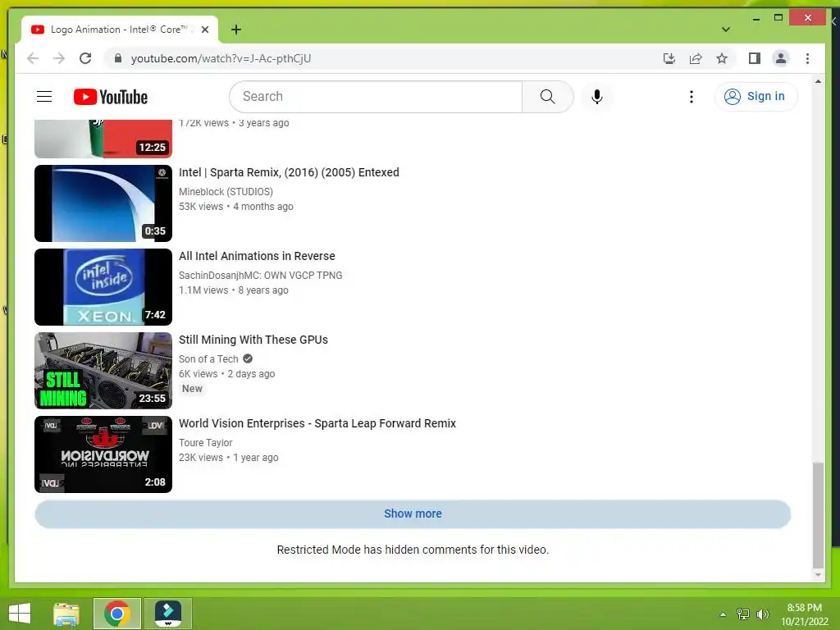Click title Still Mining With These GPUs
The width and height of the screenshot is (840, 630).
click(253, 340)
